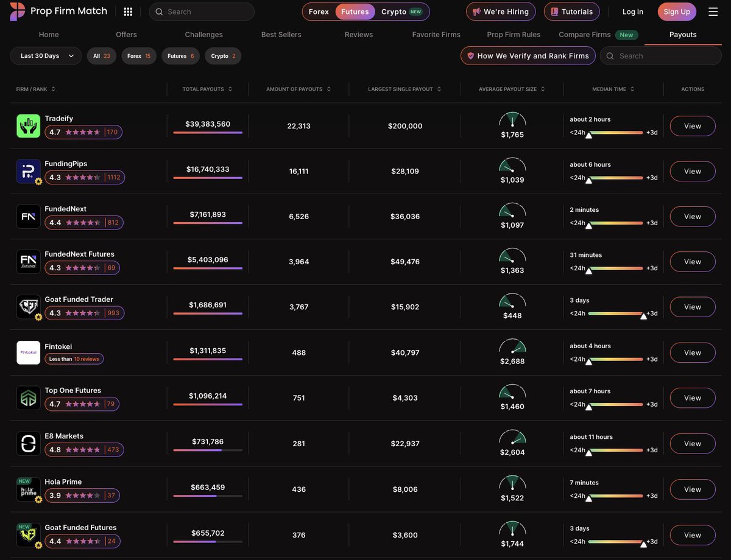Viewport: 731px width, 560px height.
Task: View FundingPips payout details
Action: tap(693, 171)
